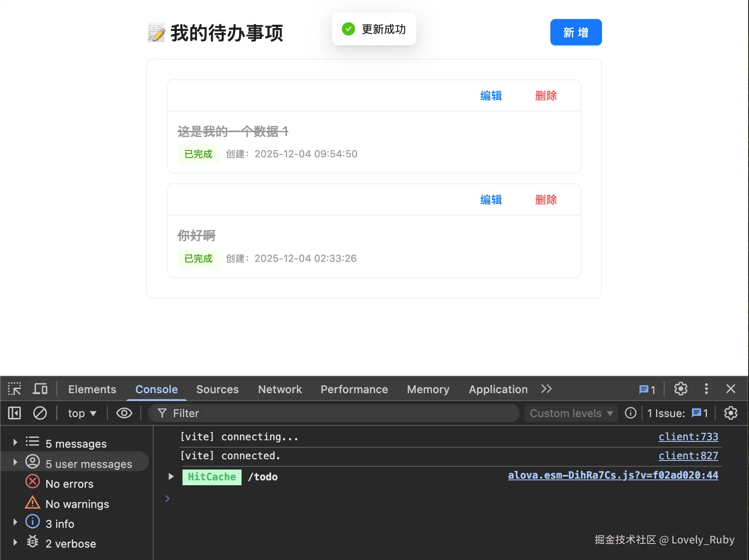Screen dimensions: 749x560
Task: Select the inspect element icon
Action: (x=14, y=389)
